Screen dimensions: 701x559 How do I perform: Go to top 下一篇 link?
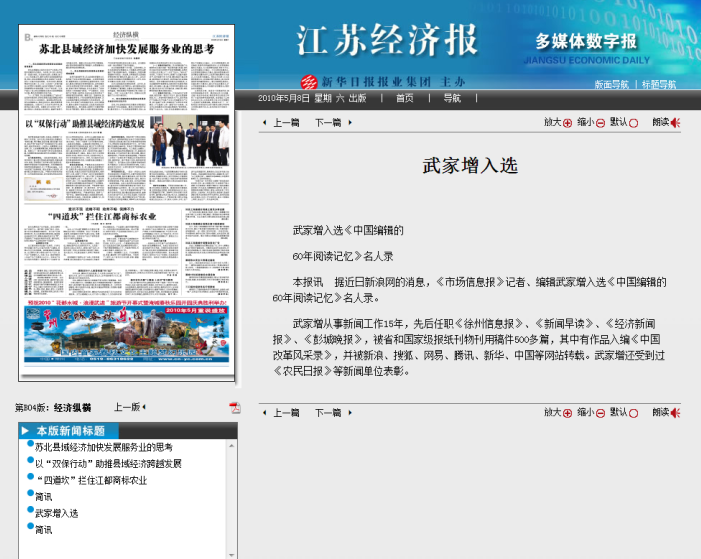click(x=328, y=123)
